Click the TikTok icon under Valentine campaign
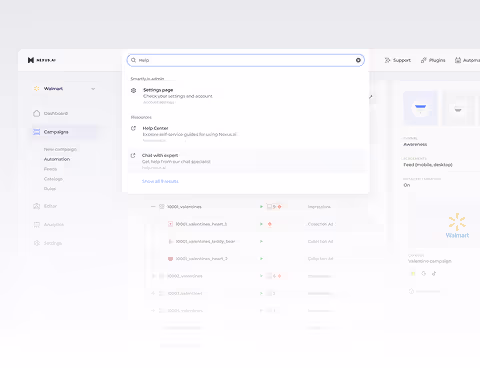 pyautogui.click(x=434, y=273)
